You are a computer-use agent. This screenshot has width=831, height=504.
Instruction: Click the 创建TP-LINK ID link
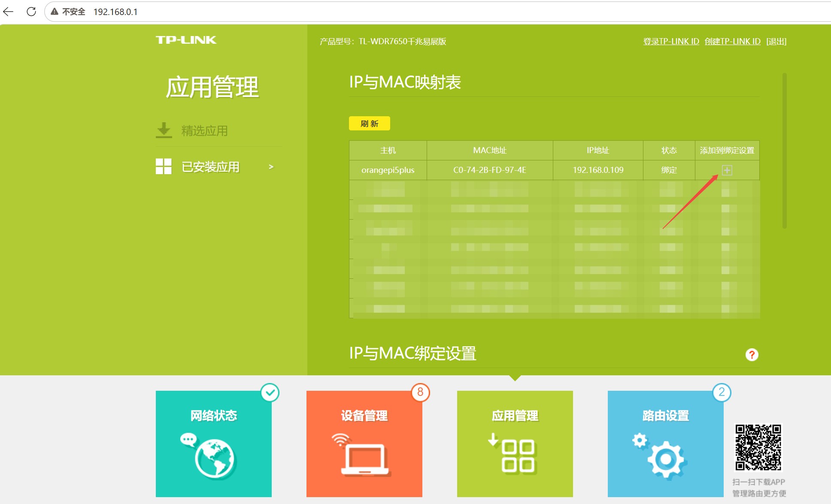point(732,42)
